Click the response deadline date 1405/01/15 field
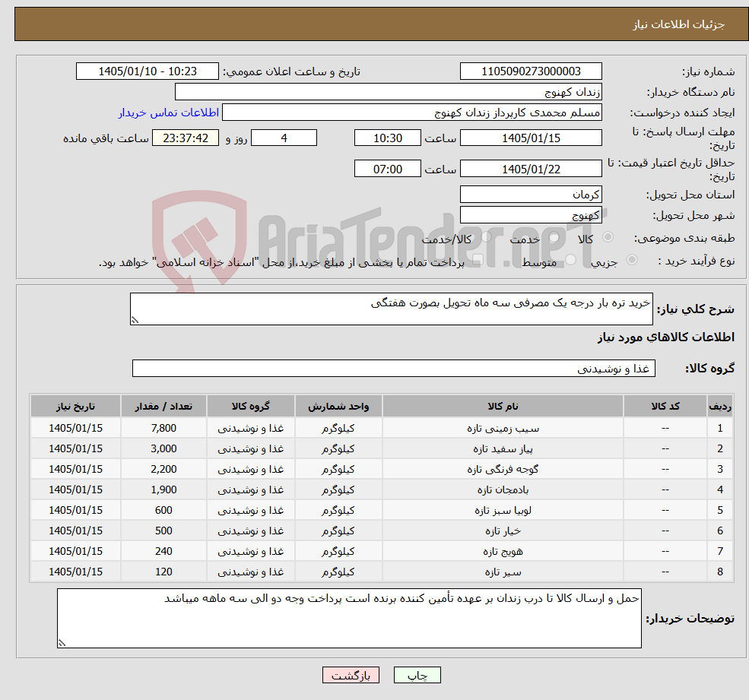The image size is (749, 700). point(531,138)
